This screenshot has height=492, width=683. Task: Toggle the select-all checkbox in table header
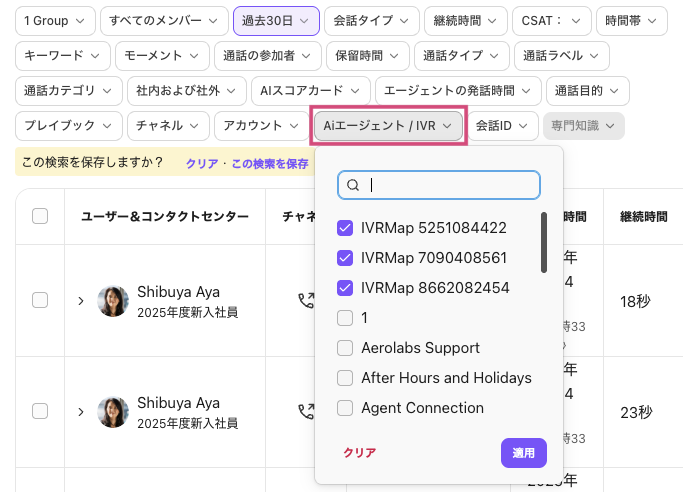coord(40,216)
